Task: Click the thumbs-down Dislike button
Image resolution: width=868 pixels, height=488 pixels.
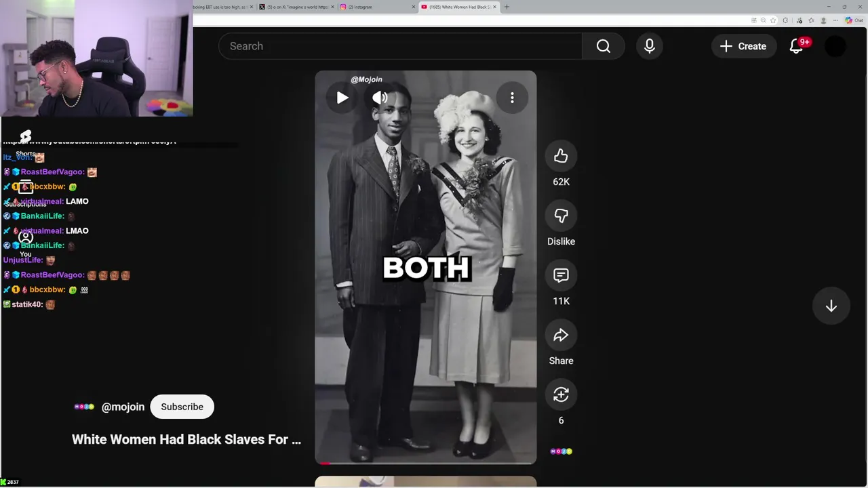Action: pyautogui.click(x=561, y=216)
